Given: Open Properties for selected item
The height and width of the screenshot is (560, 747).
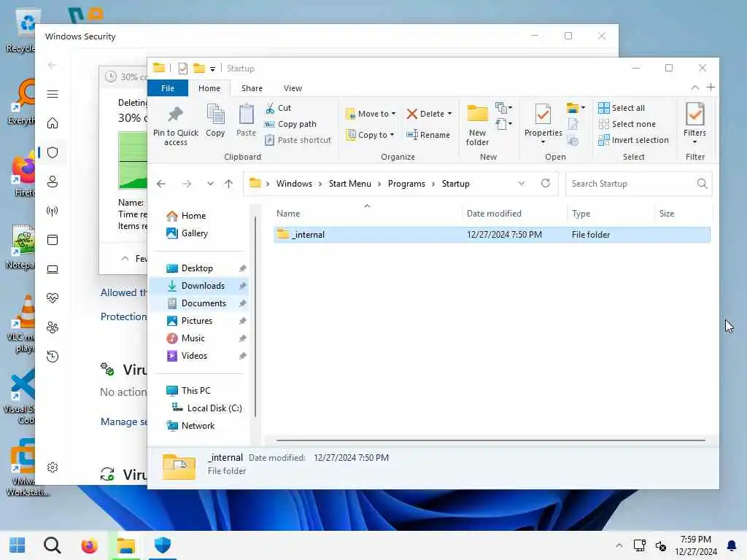Looking at the screenshot, I should pyautogui.click(x=543, y=120).
